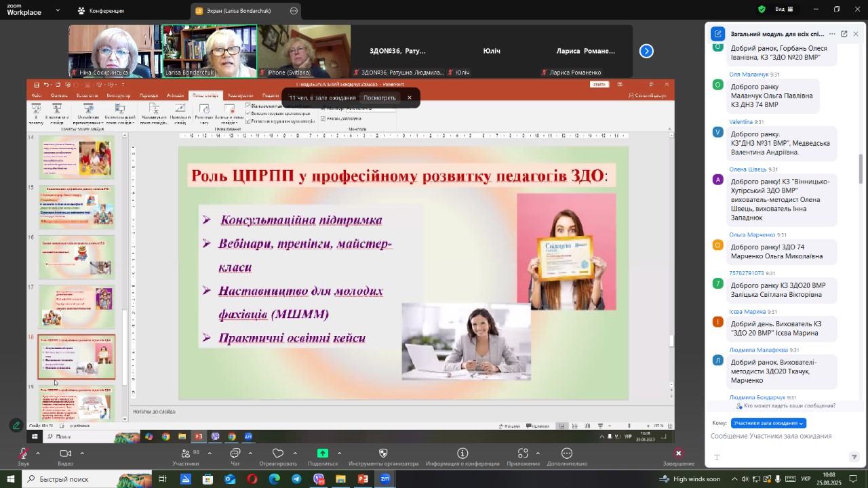Viewport: 868px width, 488px height.
Task: Expand sharing options arrow beside Поделиться
Action: pyautogui.click(x=339, y=453)
